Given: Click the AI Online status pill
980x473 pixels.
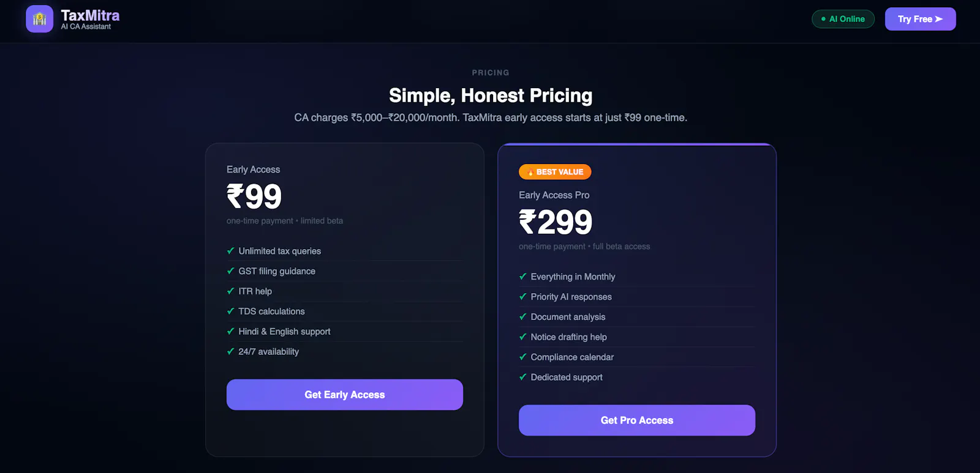Looking at the screenshot, I should (843, 19).
